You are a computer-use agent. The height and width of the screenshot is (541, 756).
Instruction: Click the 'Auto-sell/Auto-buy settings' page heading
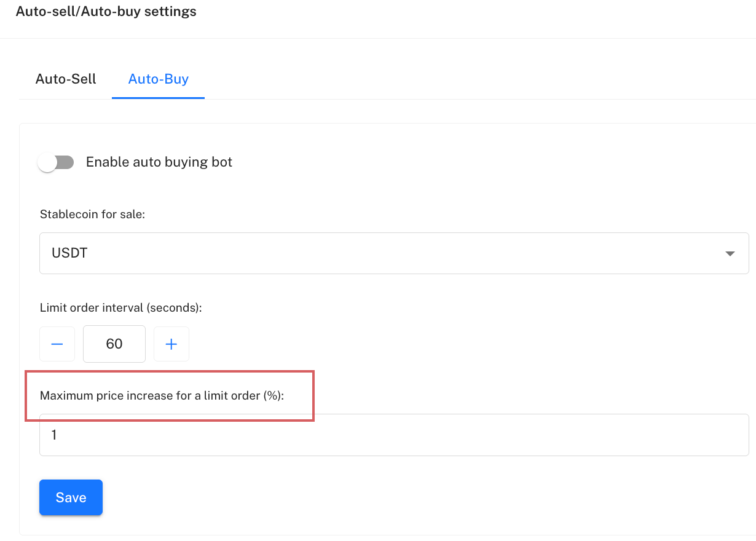point(106,12)
